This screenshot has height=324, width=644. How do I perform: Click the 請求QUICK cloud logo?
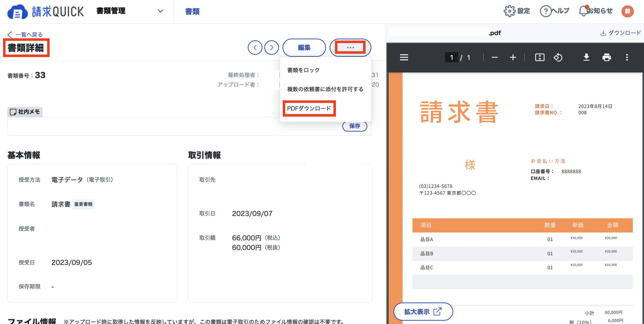46,11
